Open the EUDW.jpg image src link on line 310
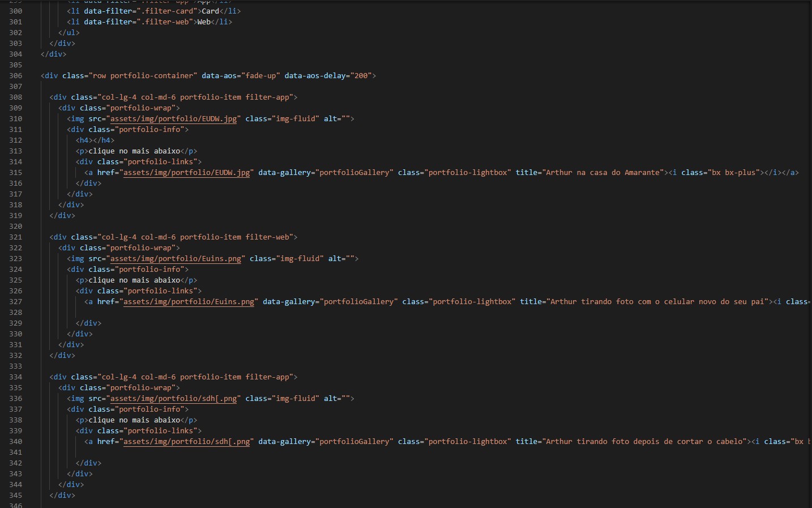The width and height of the screenshot is (812, 508). tap(173, 119)
